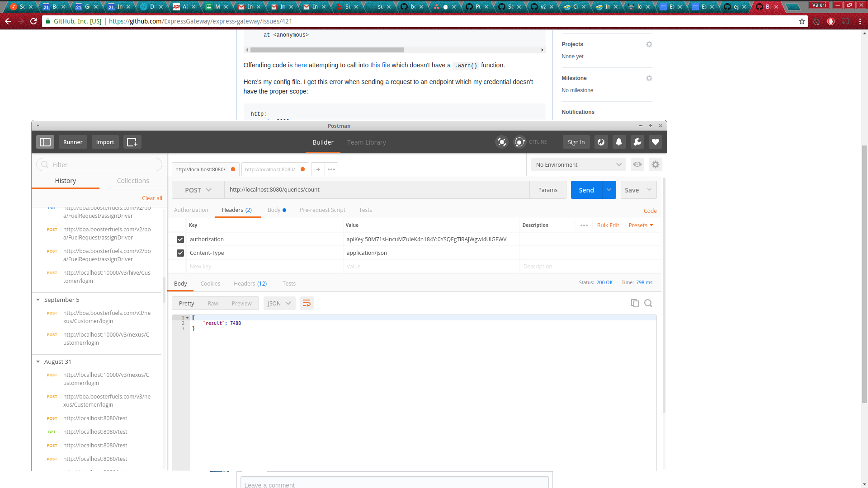Image resolution: width=868 pixels, height=488 pixels.
Task: Open the notifications bell icon
Action: coord(619,142)
